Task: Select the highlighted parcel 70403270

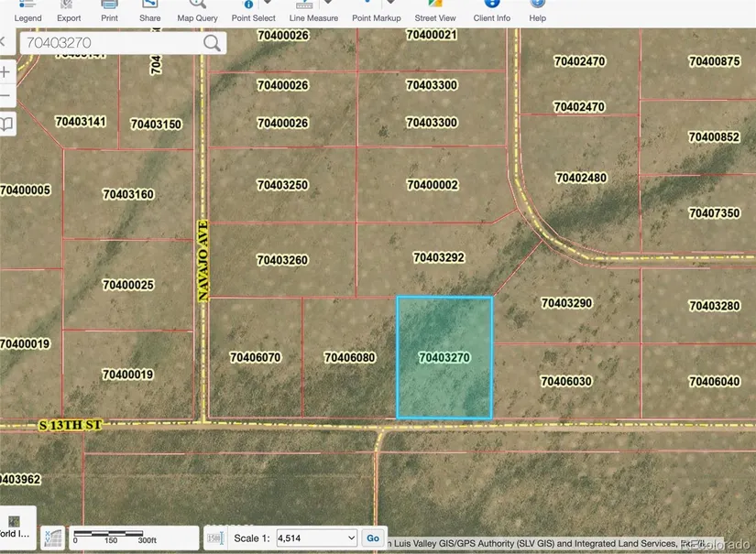Action: click(x=444, y=358)
